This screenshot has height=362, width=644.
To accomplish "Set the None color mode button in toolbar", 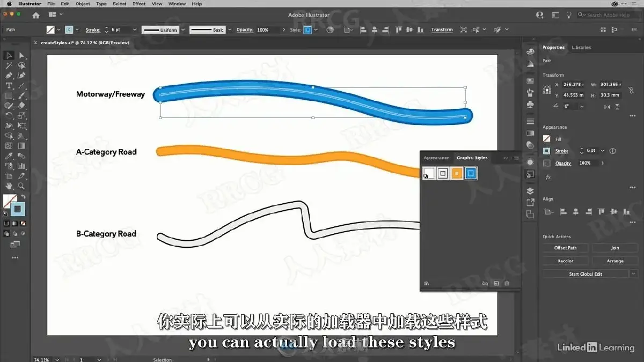I will (23, 223).
